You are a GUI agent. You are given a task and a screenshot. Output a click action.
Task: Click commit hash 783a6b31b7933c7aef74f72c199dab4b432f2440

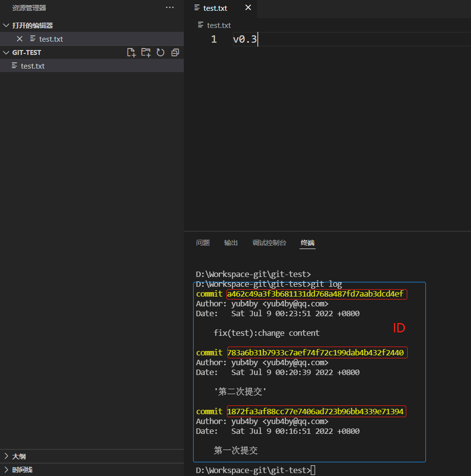click(316, 352)
